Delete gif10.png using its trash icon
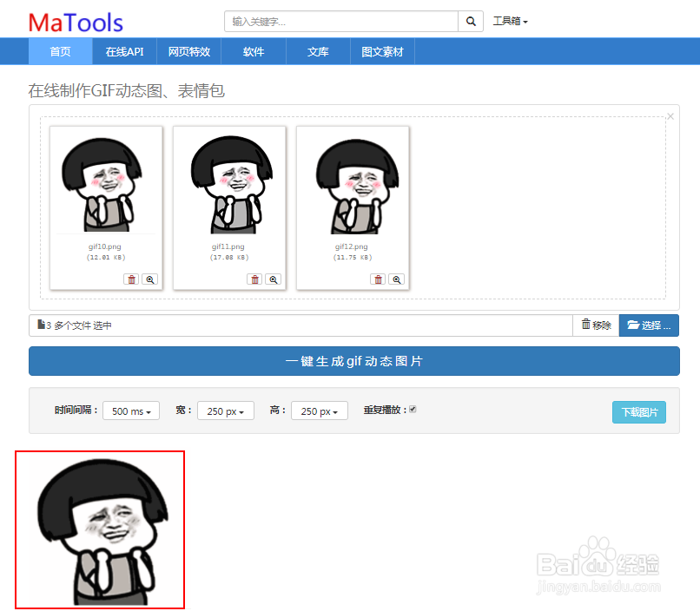700x611 pixels. click(131, 279)
